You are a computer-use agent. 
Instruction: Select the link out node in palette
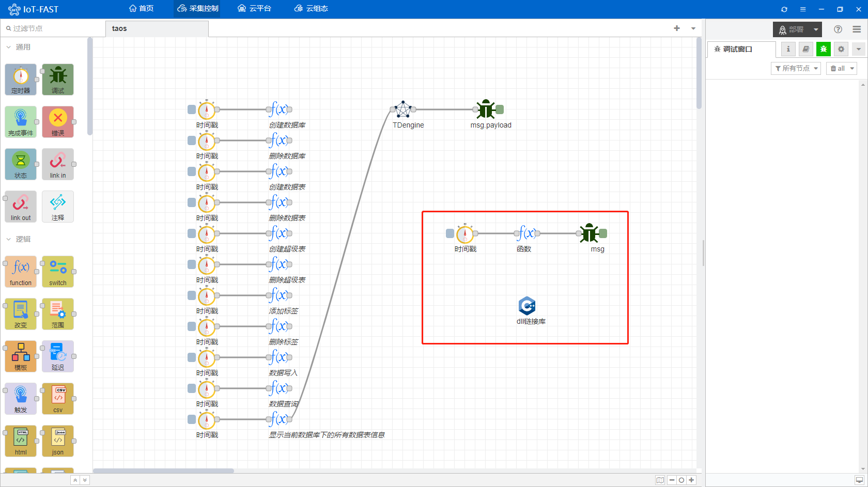point(21,207)
